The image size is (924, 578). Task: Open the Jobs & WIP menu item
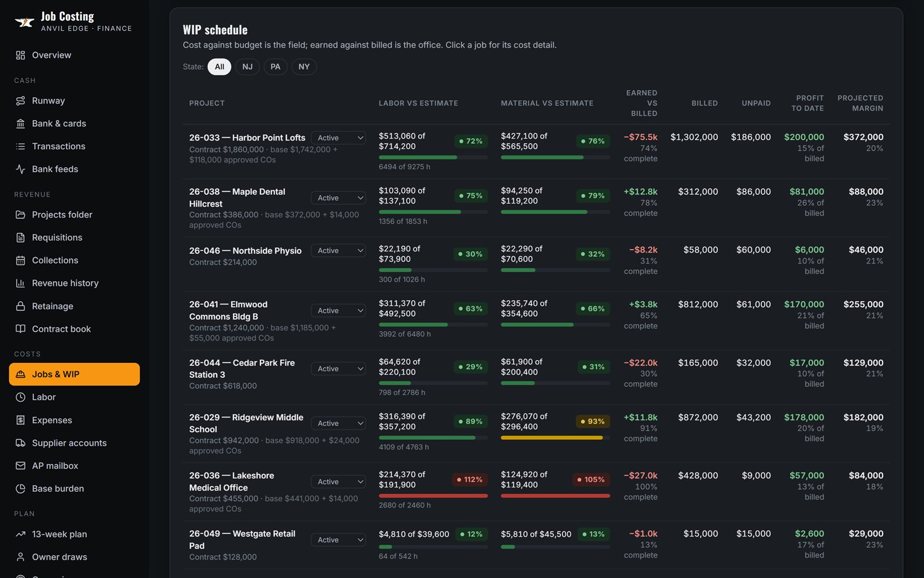click(74, 374)
